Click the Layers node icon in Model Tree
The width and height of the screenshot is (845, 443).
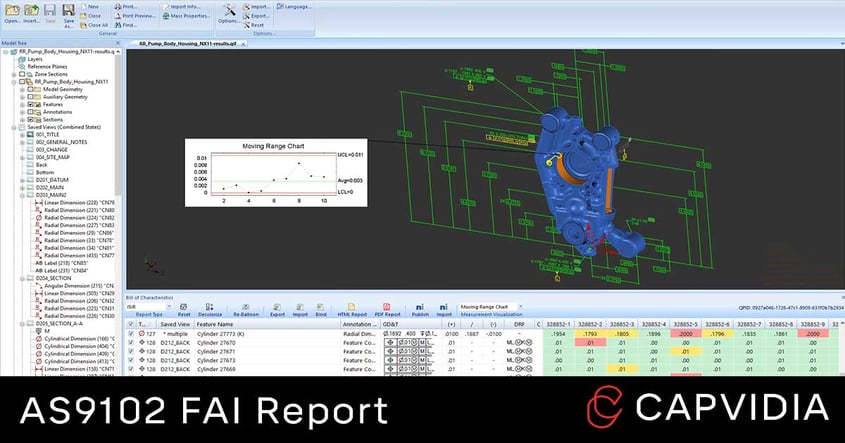coord(22,59)
